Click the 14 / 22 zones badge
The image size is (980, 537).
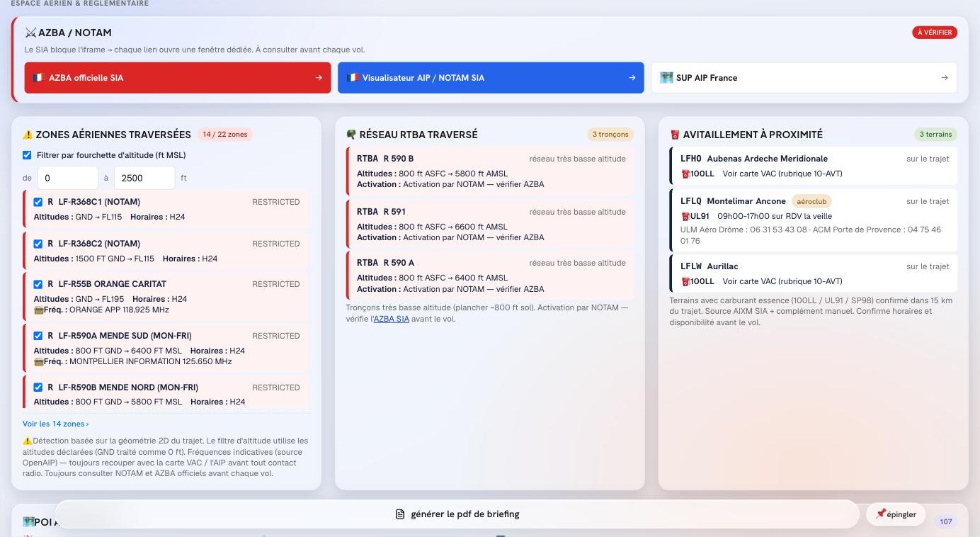tap(225, 135)
